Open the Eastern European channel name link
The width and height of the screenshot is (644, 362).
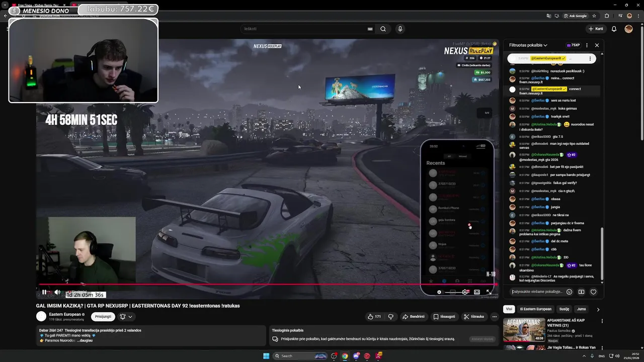[x=65, y=314]
